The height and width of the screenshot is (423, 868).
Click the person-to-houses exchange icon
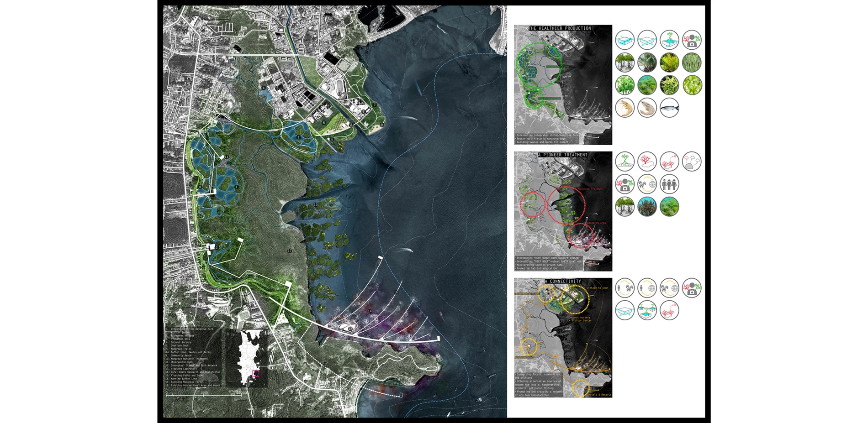coord(625,288)
